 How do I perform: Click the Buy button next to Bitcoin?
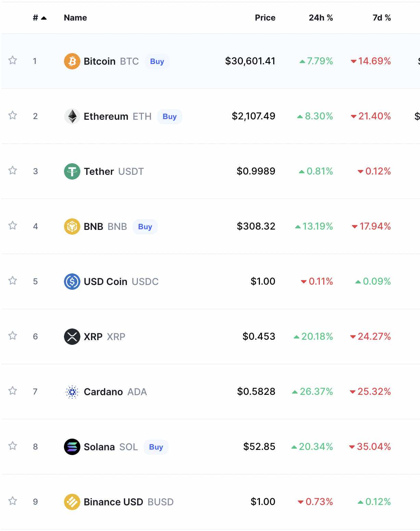tap(157, 62)
